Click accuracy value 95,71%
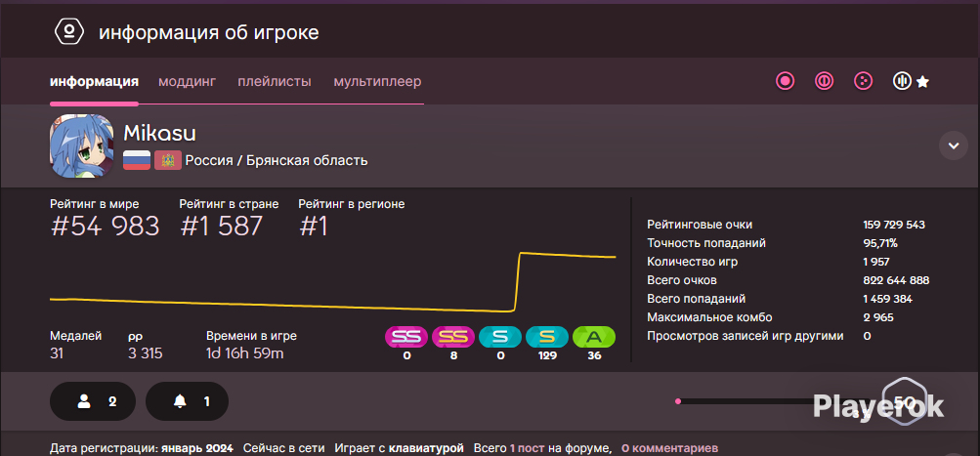Screen dimensions: 980x456 click(880, 243)
